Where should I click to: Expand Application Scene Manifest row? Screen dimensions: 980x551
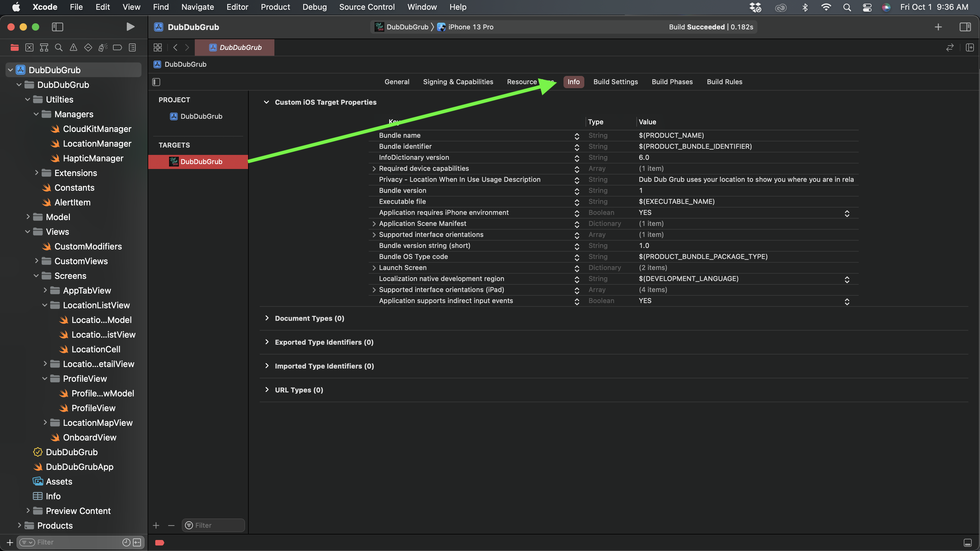[374, 223]
